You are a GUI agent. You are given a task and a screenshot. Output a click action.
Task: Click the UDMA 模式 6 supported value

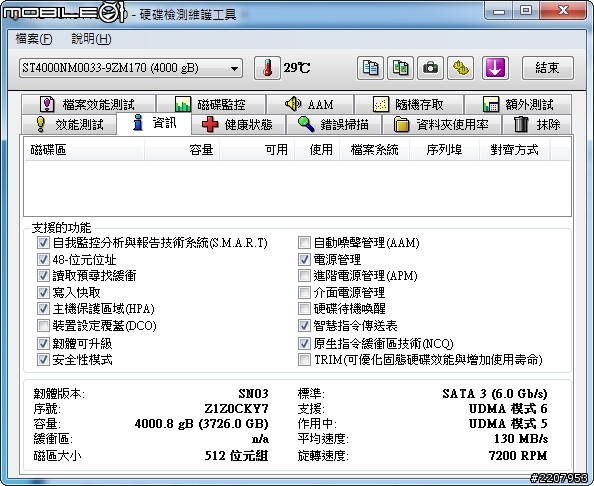pos(508,409)
